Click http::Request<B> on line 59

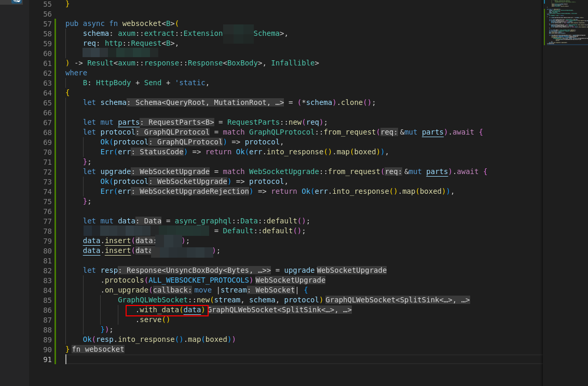point(140,43)
